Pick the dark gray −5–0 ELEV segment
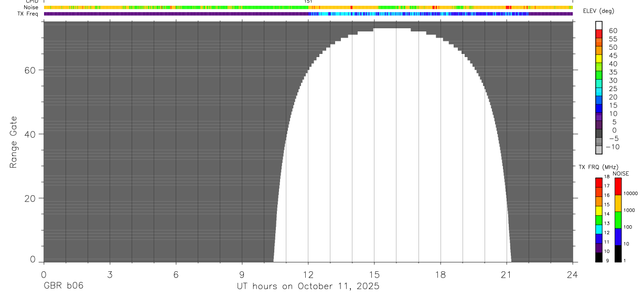The image size is (644, 297). coord(598,134)
